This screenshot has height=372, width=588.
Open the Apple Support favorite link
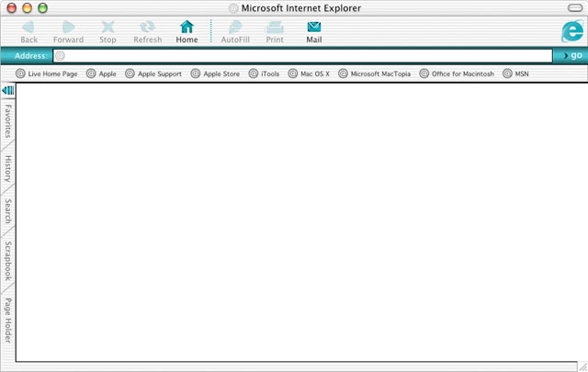(x=153, y=73)
